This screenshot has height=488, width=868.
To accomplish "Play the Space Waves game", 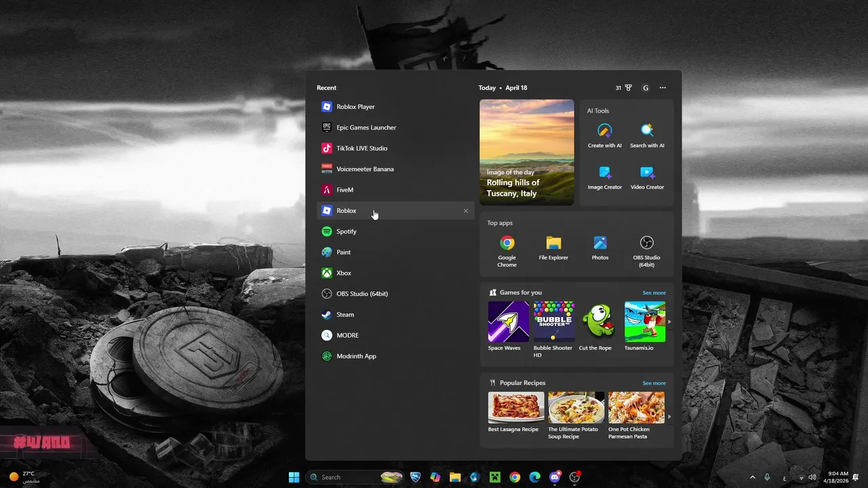I will pyautogui.click(x=509, y=327).
